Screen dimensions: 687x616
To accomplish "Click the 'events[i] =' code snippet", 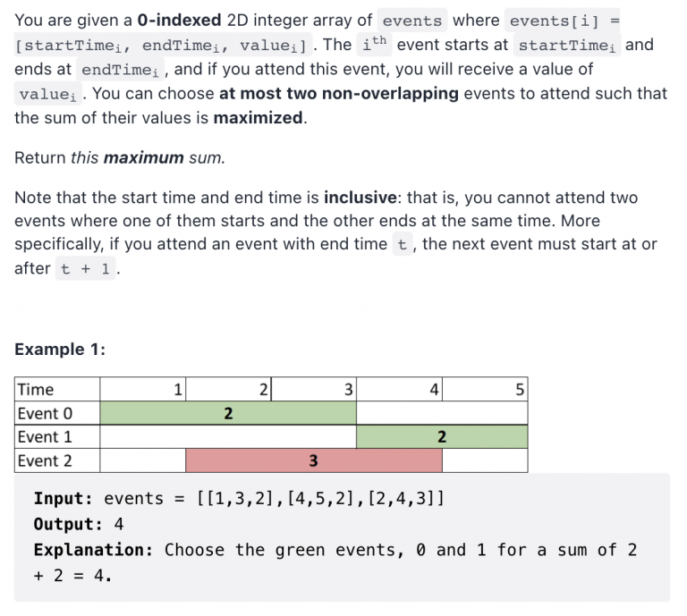I will click(x=564, y=21).
